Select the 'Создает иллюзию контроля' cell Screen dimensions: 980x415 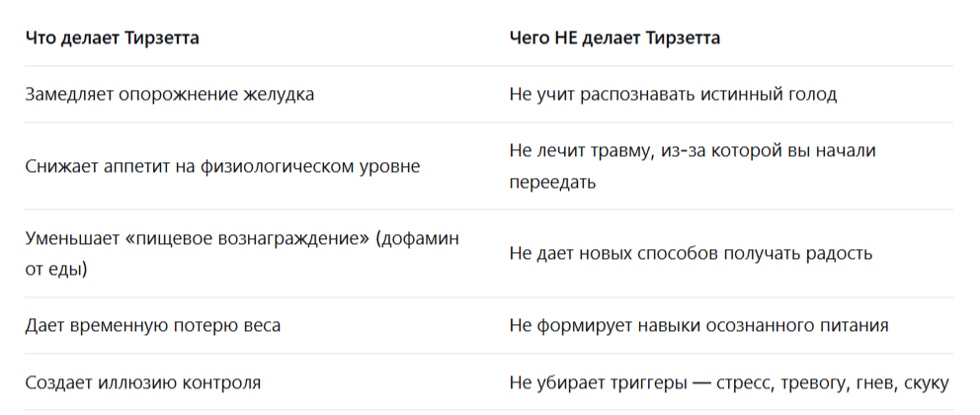143,382
